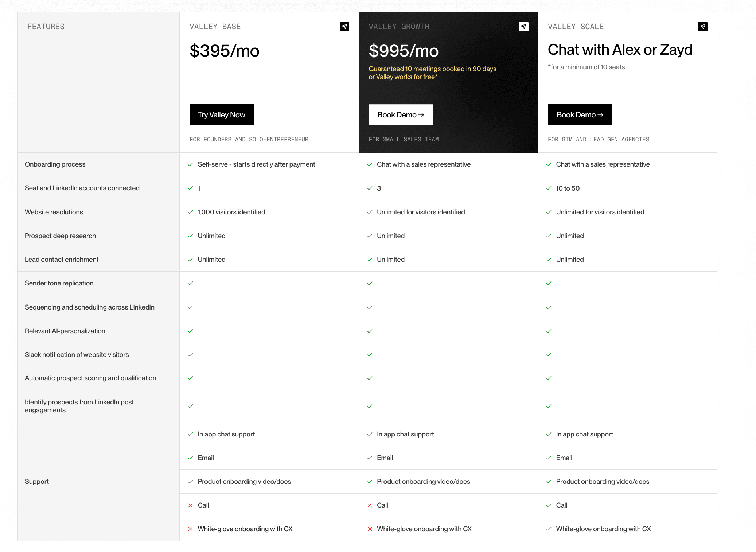Click the arrow inside the Valley Growth Book Demo button
Screen dimensions: 756x552
(421, 114)
